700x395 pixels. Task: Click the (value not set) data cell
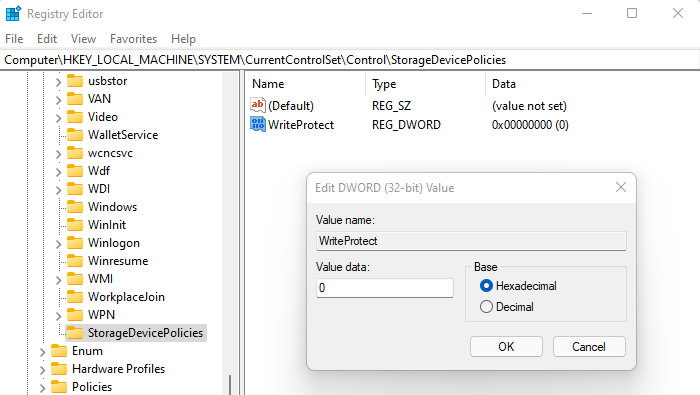pyautogui.click(x=529, y=106)
